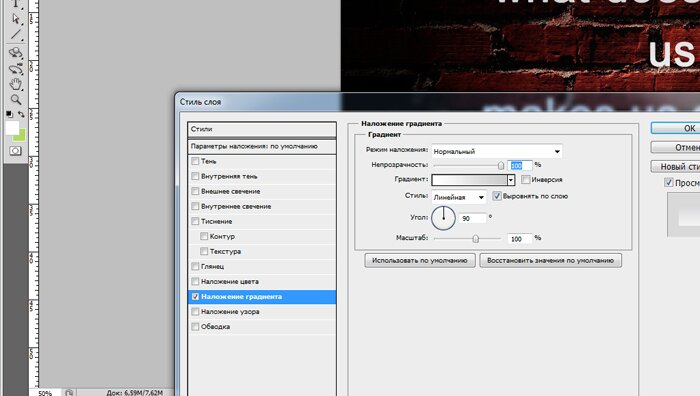Select the Zoom magnifier tool
Screen dimensions: 700x396
(16, 100)
